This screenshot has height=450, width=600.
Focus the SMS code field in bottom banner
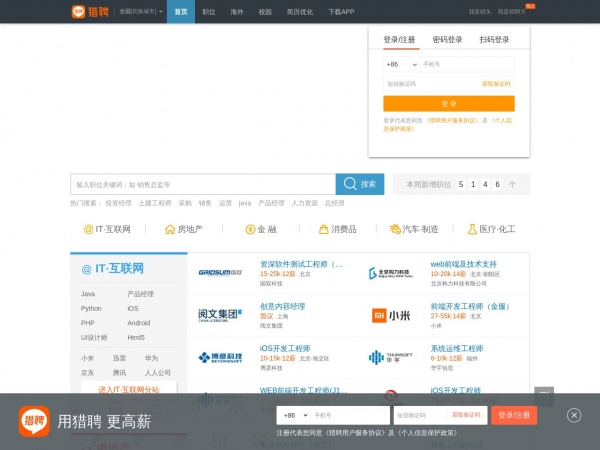pyautogui.click(x=420, y=415)
